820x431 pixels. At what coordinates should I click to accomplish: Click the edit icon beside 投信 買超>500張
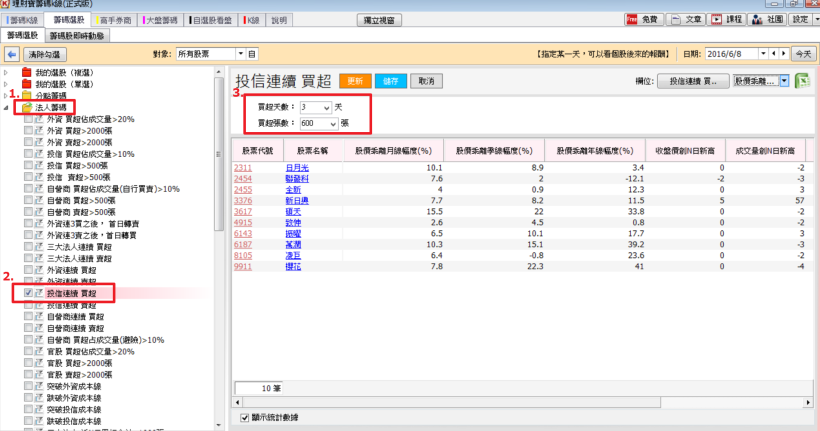[39, 165]
